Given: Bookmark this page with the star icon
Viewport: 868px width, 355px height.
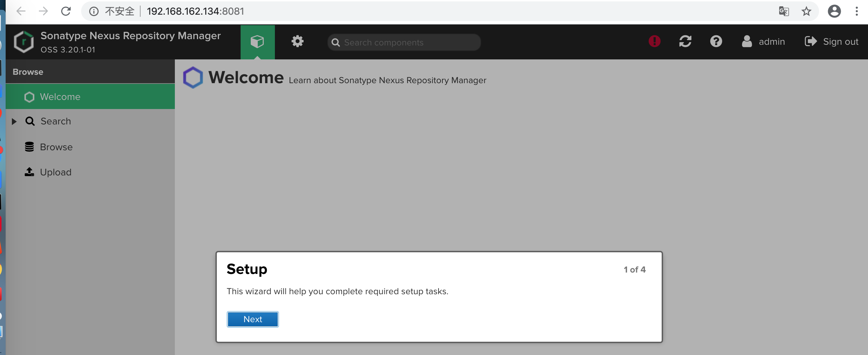Looking at the screenshot, I should [806, 12].
